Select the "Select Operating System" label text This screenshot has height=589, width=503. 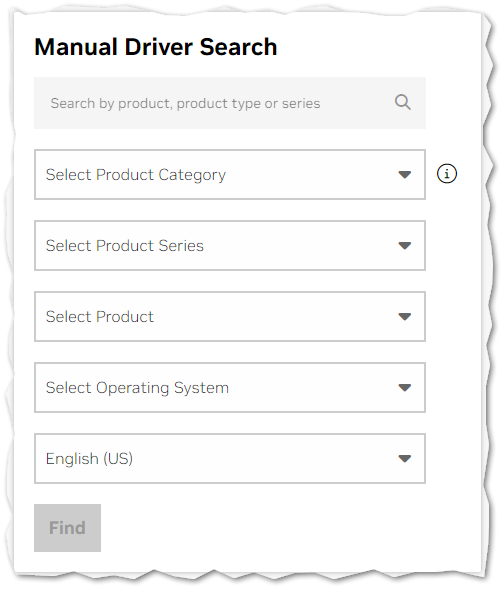point(137,388)
